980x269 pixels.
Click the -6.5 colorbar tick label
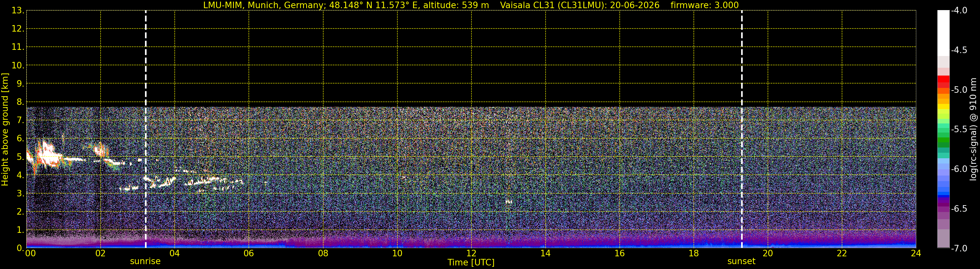[x=959, y=209]
